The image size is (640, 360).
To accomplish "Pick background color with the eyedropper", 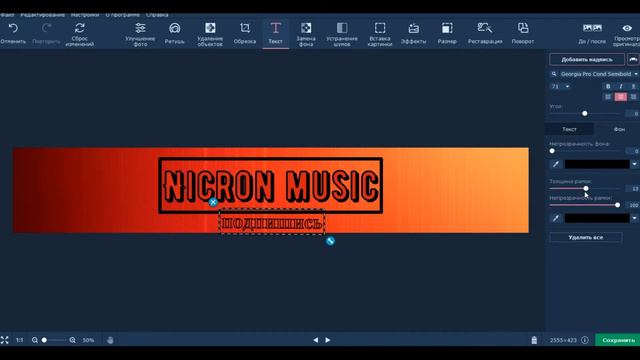I will coord(556,164).
